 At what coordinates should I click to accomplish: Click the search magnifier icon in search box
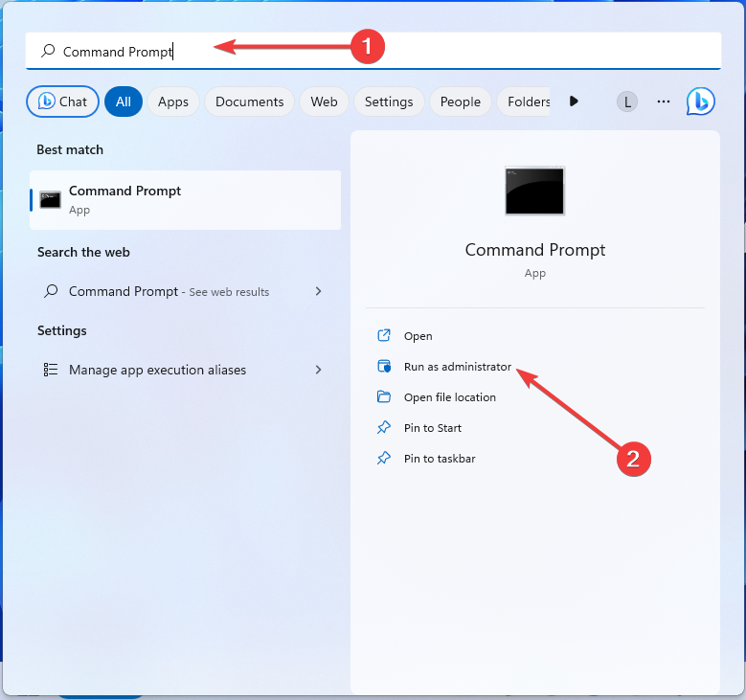48,51
